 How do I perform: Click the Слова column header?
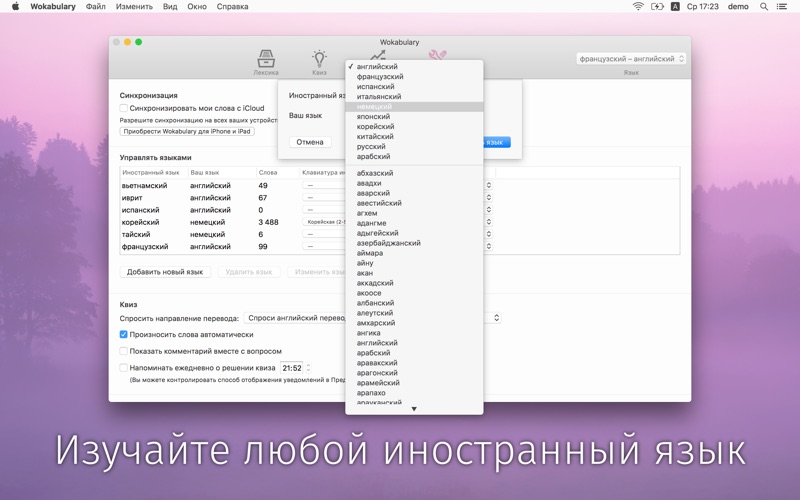click(278, 172)
